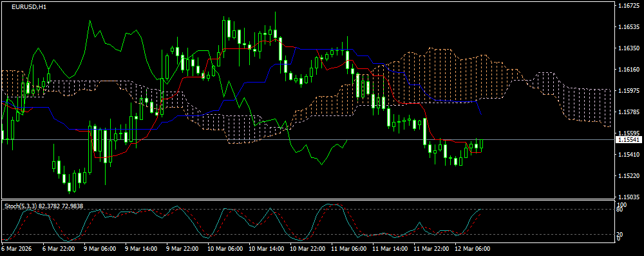
Task: Click price scale value 1.16725
Action: [x=629, y=6]
